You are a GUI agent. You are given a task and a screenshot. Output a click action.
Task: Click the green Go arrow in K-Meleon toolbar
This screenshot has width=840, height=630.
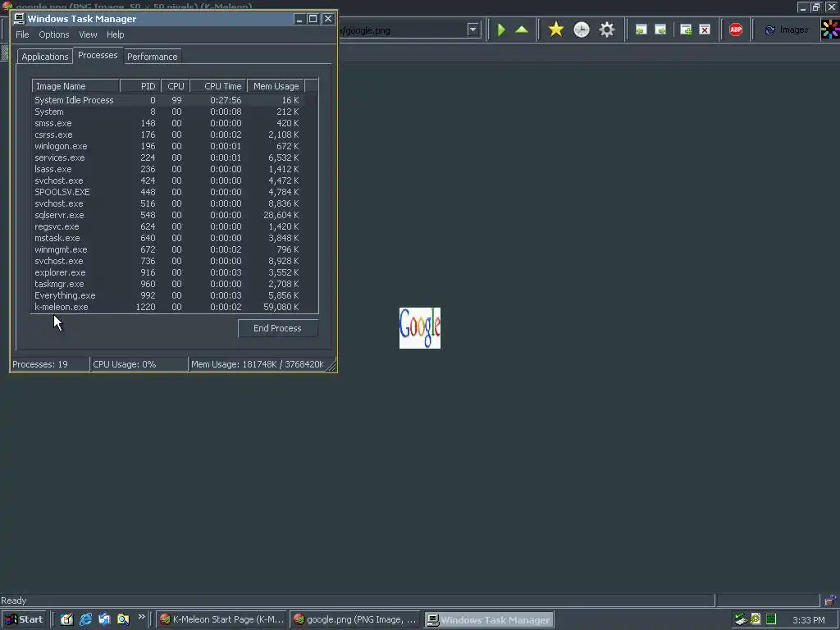coord(501,30)
